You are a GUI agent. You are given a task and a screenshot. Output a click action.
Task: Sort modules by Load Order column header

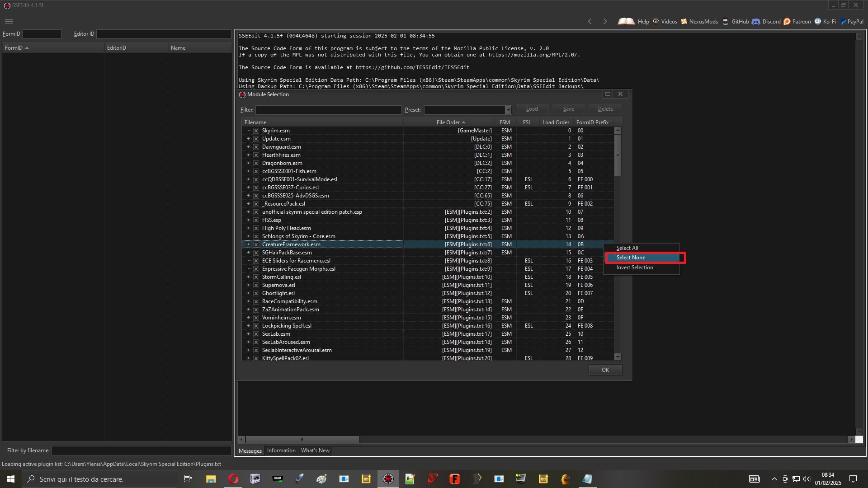(556, 122)
